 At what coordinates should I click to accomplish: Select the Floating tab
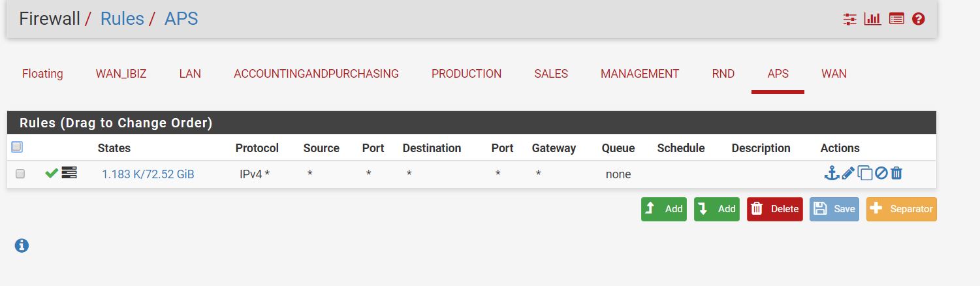(42, 74)
